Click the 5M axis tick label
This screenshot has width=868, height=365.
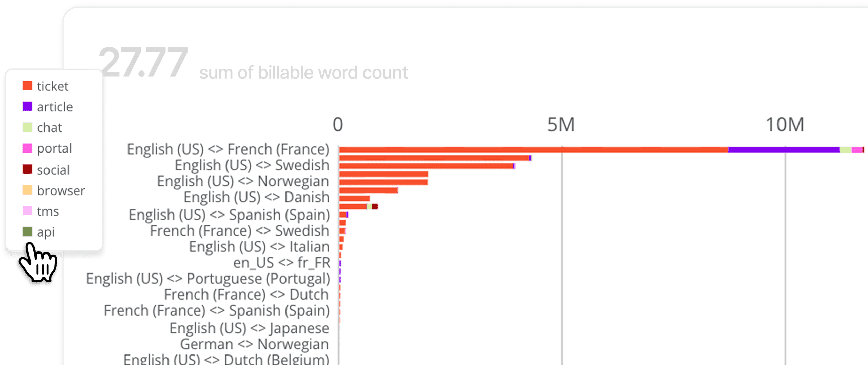click(x=561, y=125)
